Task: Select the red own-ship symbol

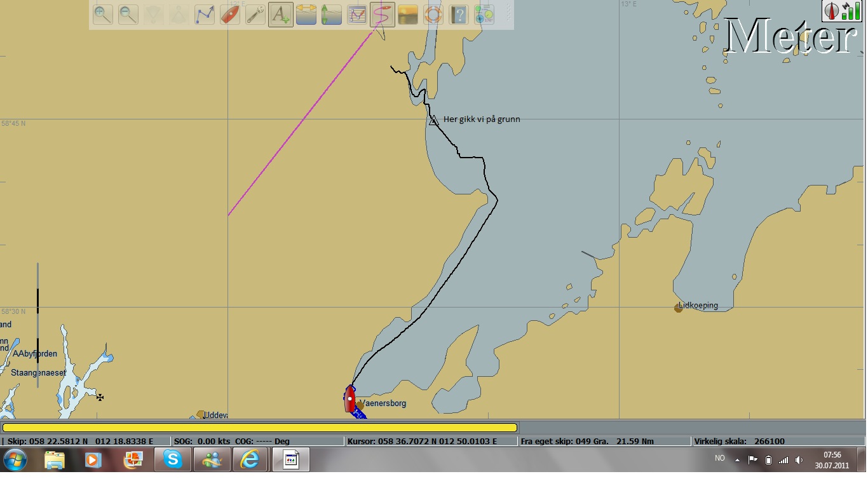Action: [349, 399]
